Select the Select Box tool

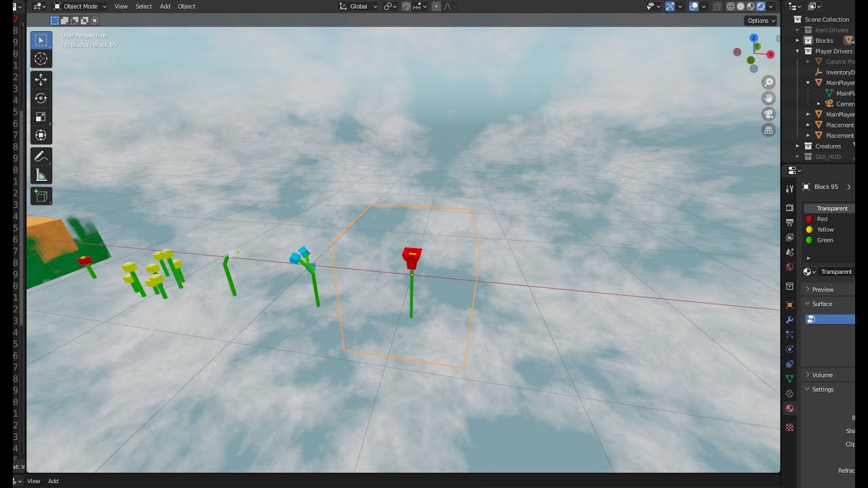click(41, 40)
